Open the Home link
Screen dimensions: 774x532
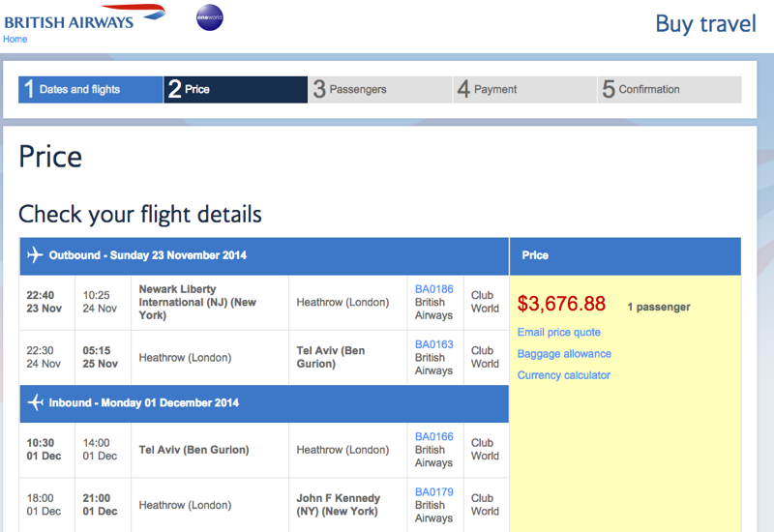[15, 39]
